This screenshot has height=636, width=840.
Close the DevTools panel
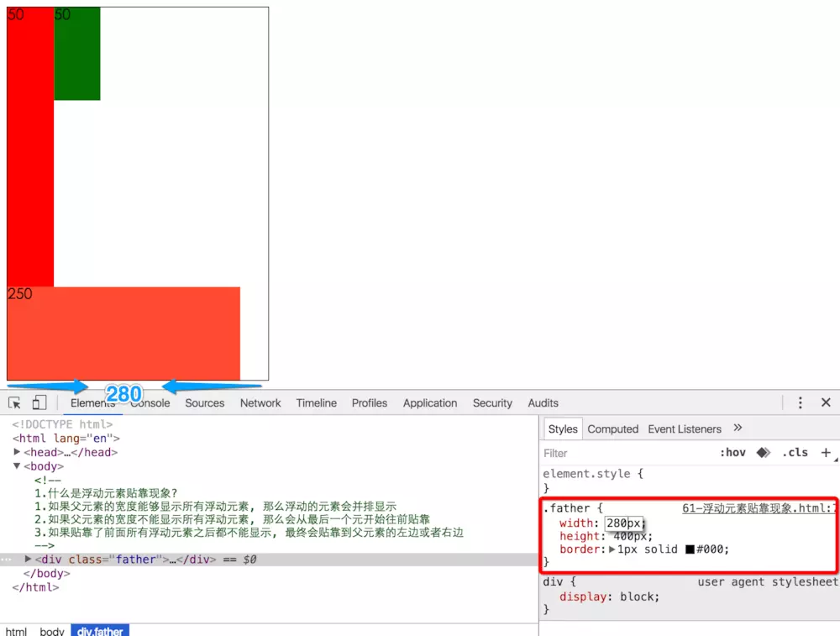[x=826, y=403]
